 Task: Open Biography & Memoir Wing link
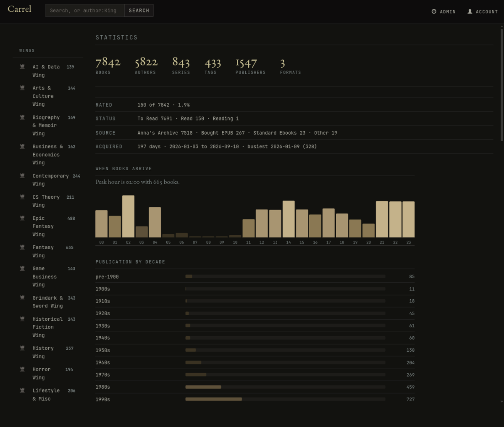point(46,126)
